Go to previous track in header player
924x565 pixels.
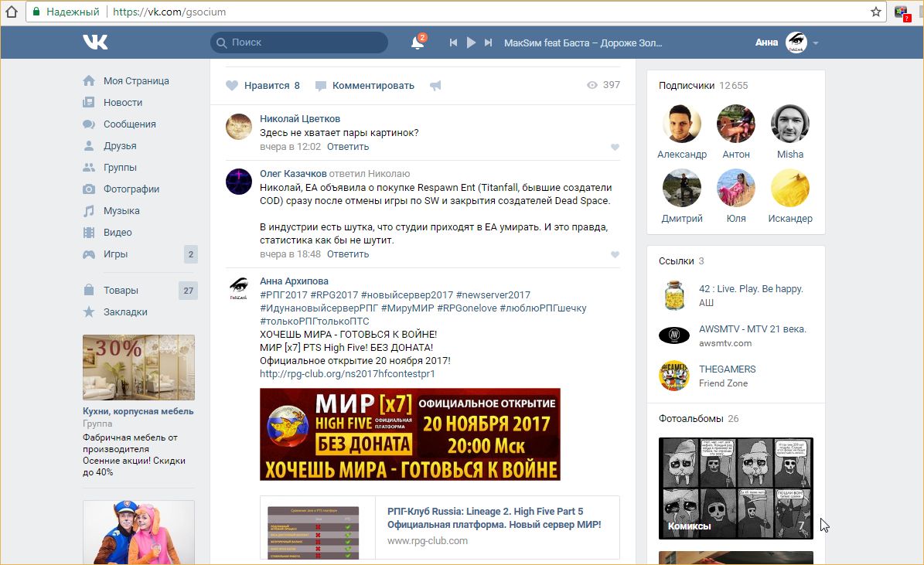pyautogui.click(x=454, y=43)
